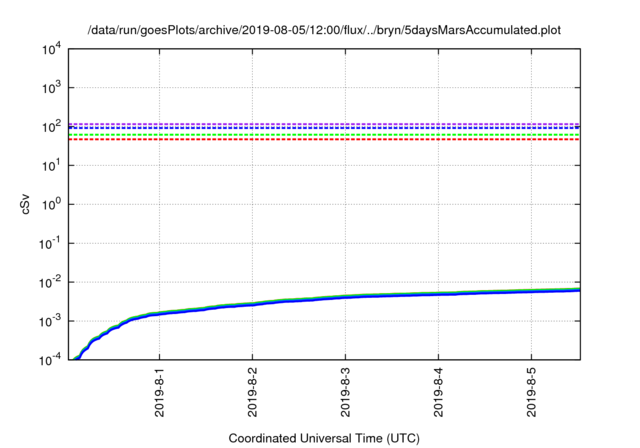The width and height of the screenshot is (640, 448).
Task: Click the 10^3 y-axis label
Action: coord(51,87)
